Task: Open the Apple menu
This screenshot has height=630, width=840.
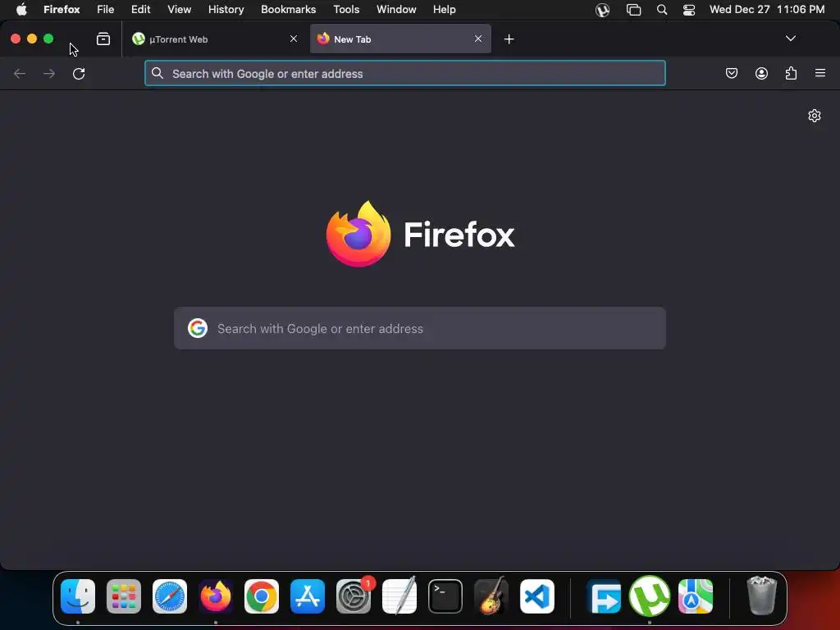Action: pos(21,10)
